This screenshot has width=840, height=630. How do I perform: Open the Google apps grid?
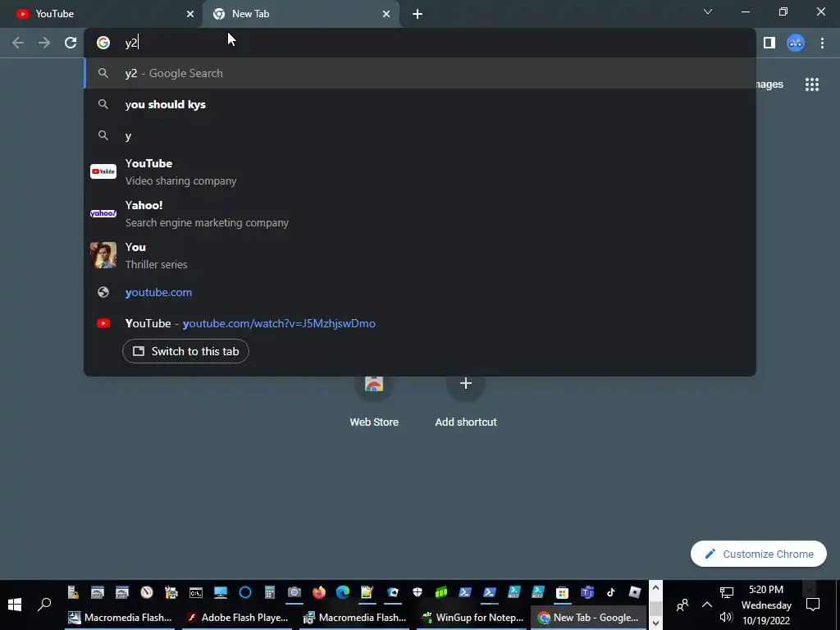(x=811, y=84)
